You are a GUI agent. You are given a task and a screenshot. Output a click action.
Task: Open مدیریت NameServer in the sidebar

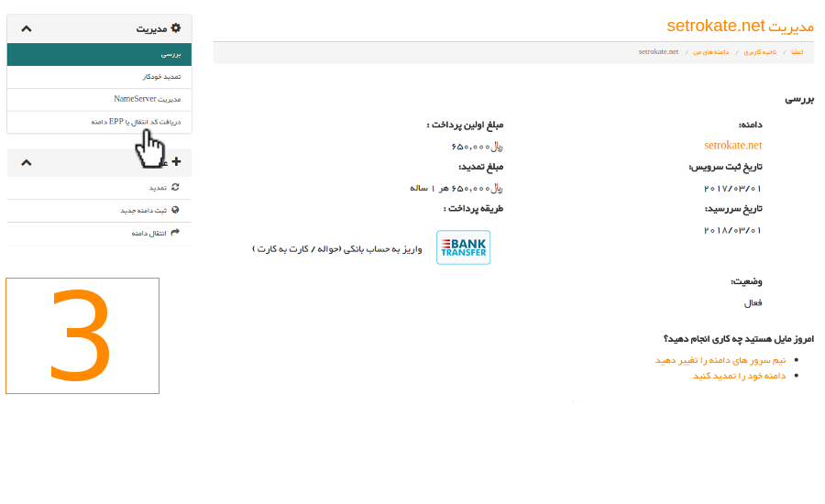pyautogui.click(x=99, y=99)
